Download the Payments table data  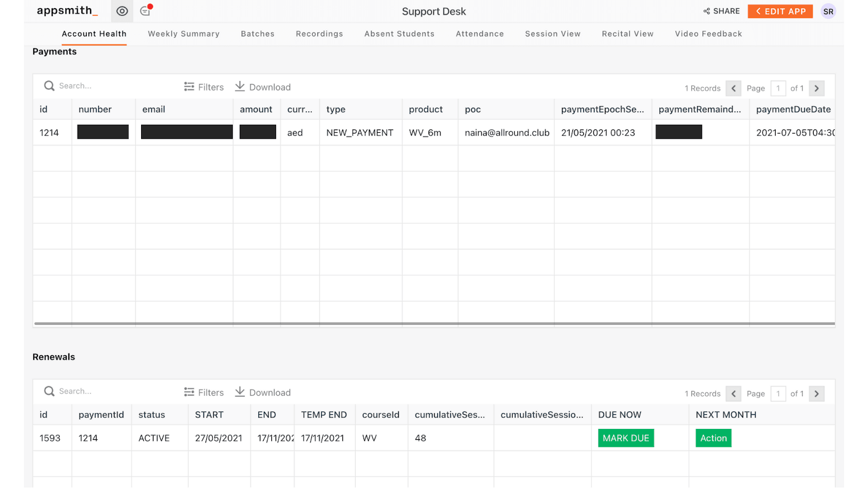coord(263,87)
